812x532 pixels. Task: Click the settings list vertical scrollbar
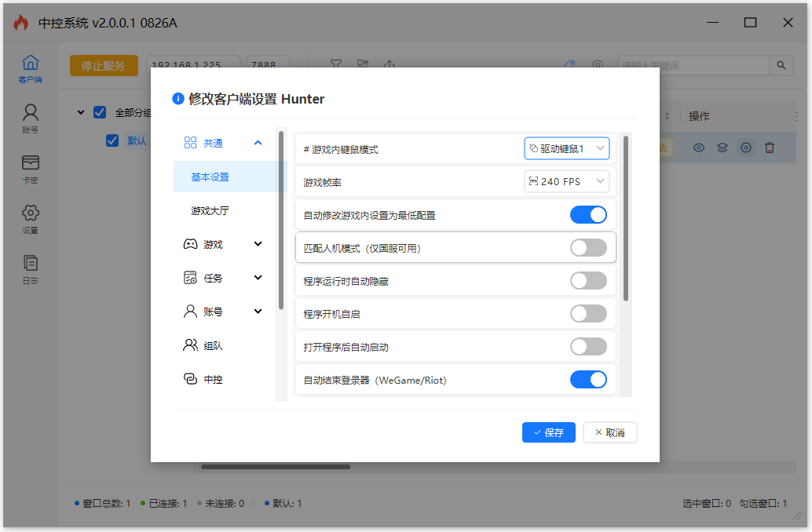tap(626, 218)
